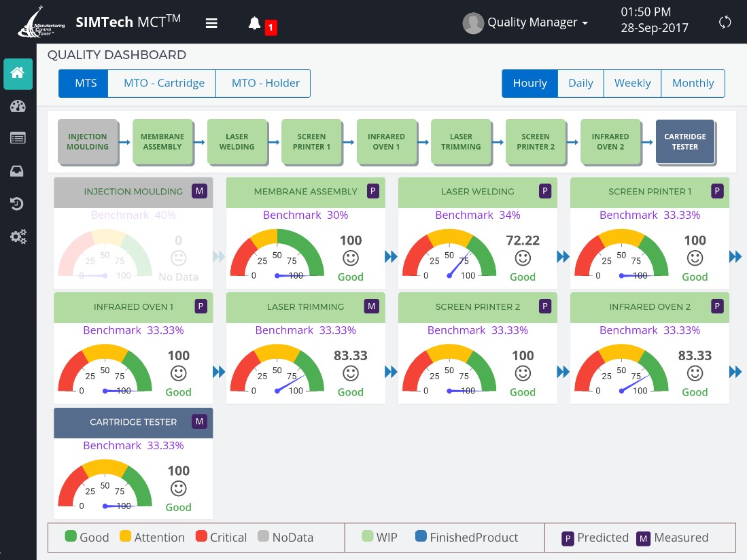This screenshot has height=560, width=747.
Task: Switch to Hourly time range
Action: 529,83
